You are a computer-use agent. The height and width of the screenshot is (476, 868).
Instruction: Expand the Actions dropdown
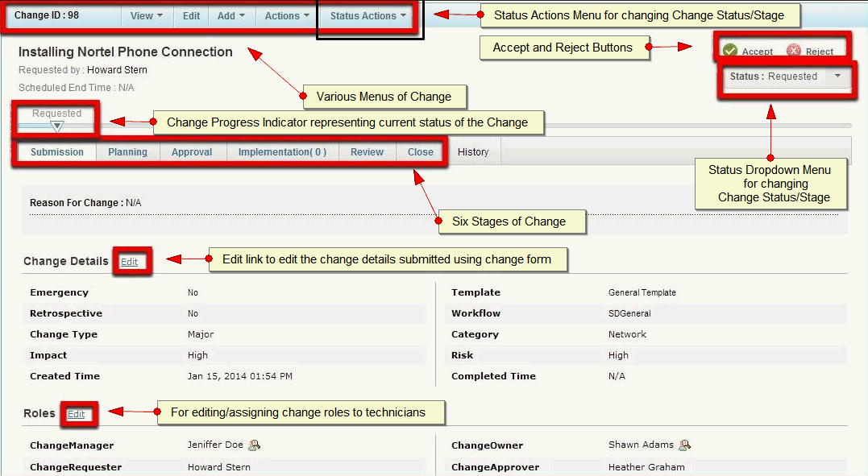click(285, 14)
